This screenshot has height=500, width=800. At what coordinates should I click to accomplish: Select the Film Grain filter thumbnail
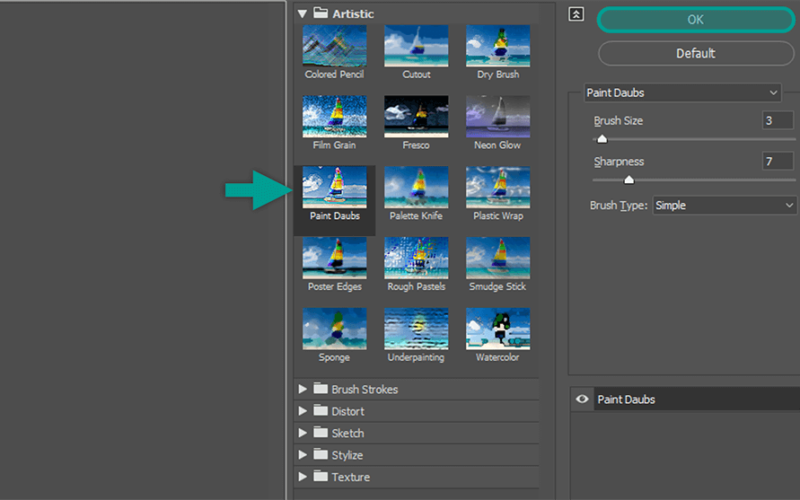pyautogui.click(x=334, y=116)
